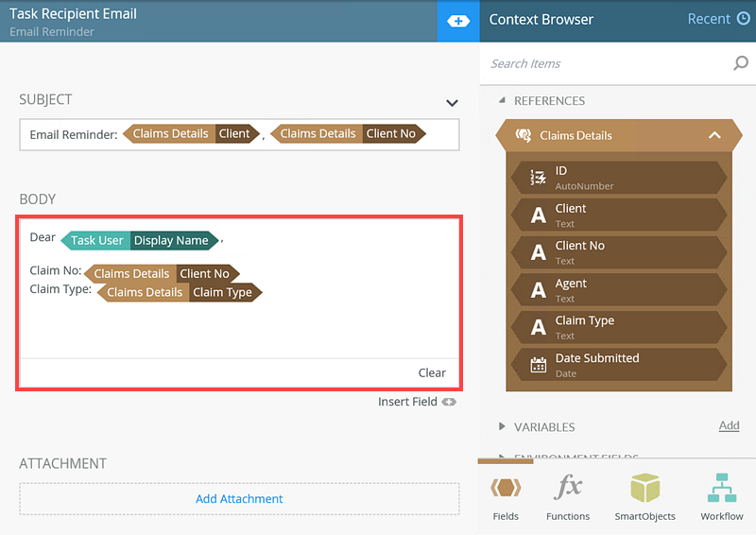
Task: Select the Client No field in list
Action: pos(619,252)
